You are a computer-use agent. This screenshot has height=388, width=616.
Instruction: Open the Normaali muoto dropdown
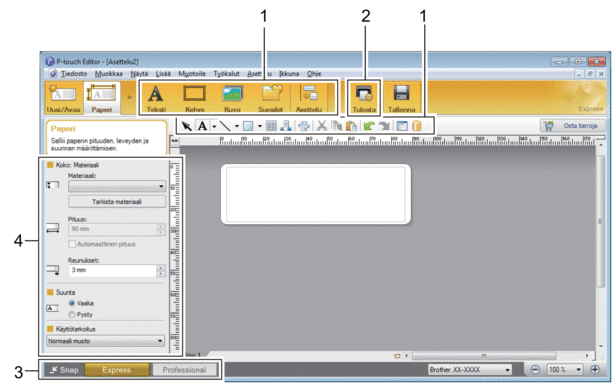tap(106, 341)
